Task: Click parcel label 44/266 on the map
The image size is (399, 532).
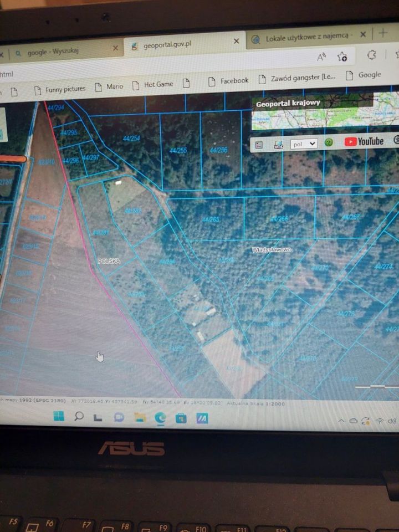Action: 279,219
